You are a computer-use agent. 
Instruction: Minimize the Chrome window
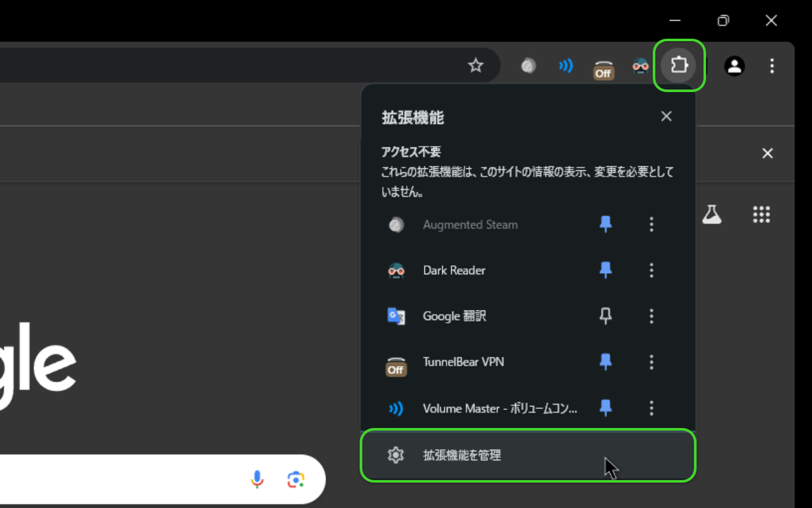(675, 20)
